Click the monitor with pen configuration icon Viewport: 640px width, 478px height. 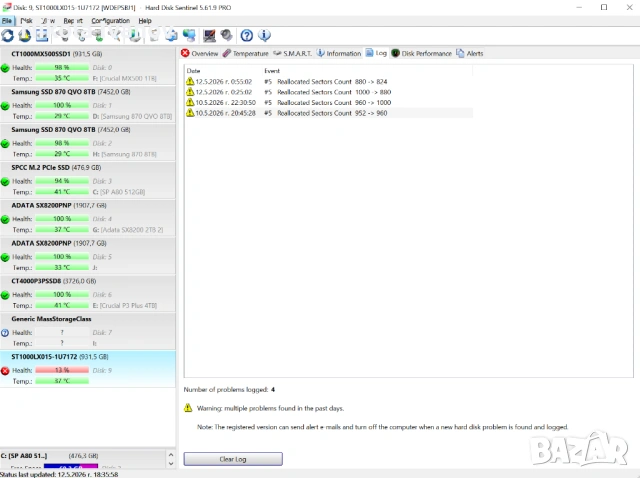[x=209, y=36]
